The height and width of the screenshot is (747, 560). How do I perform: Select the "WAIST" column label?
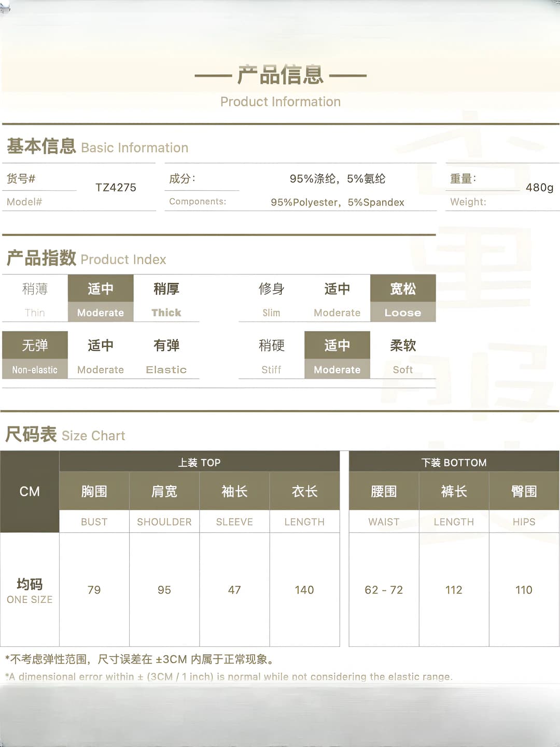[x=384, y=522]
